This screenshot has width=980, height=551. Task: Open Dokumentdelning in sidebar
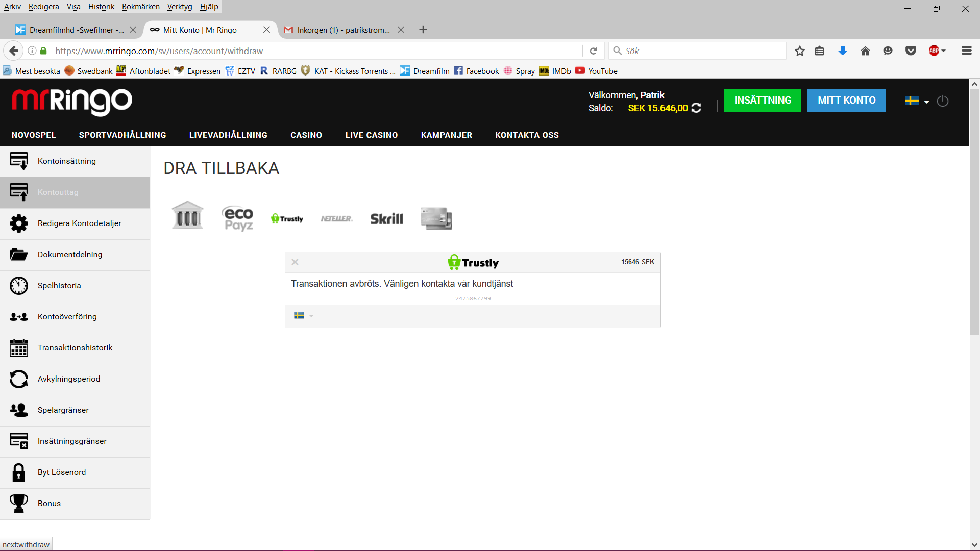[75, 255]
